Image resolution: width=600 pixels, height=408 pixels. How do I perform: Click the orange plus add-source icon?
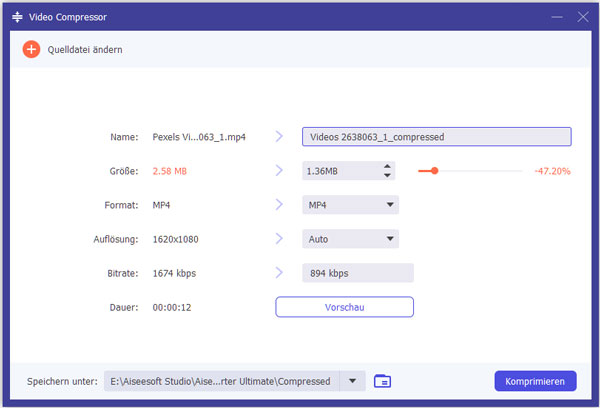tap(31, 49)
